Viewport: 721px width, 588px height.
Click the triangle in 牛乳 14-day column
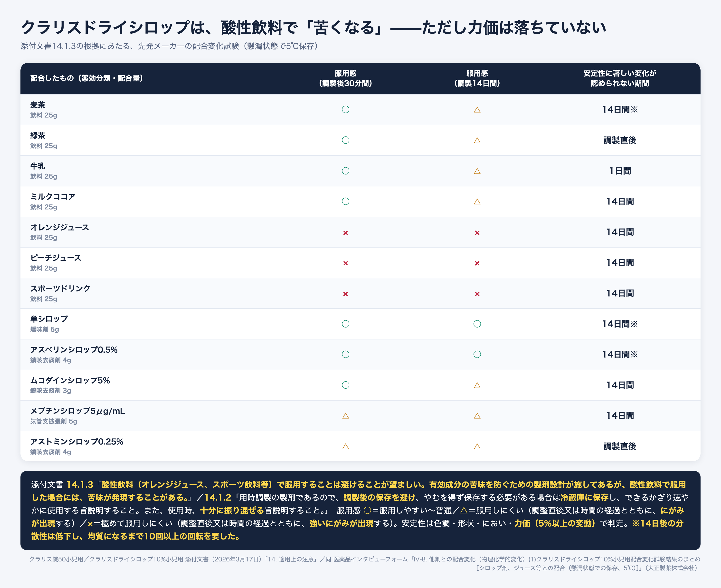(x=477, y=171)
